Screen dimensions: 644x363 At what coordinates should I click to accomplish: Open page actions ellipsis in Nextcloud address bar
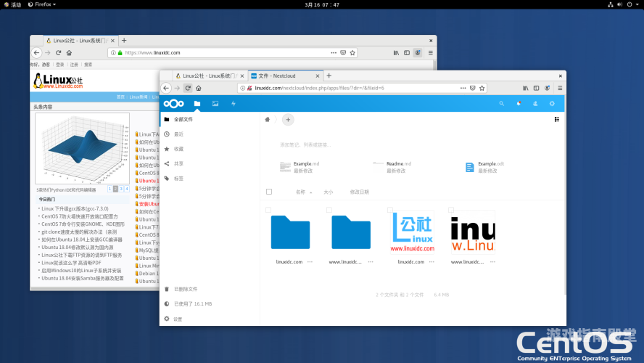(x=463, y=88)
